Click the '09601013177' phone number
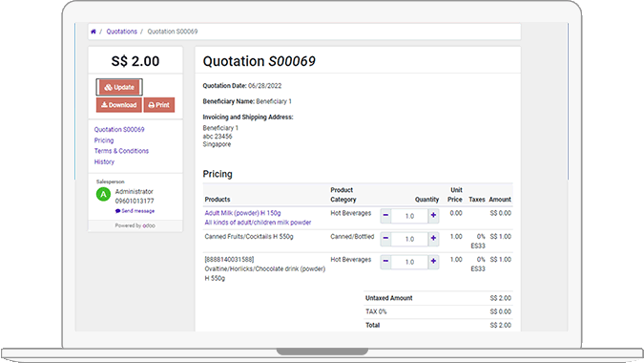 [x=135, y=201]
